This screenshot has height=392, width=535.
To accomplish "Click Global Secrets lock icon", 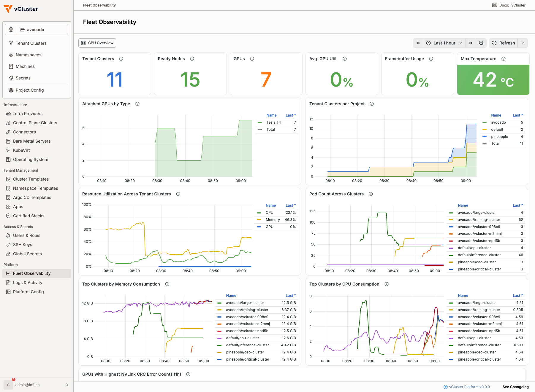I will (8, 254).
